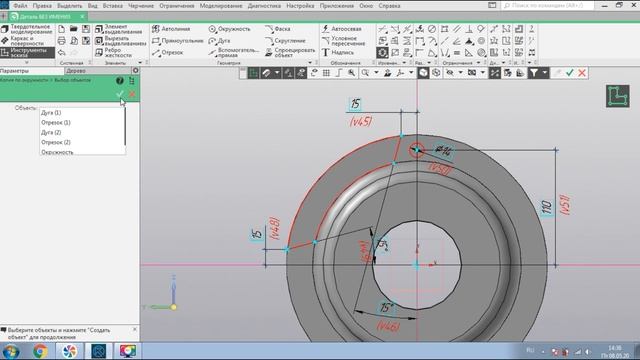Viewport: 640px width, 360px height.
Task: Expand the Геометрия panel dropdown arrow
Action: point(310,63)
